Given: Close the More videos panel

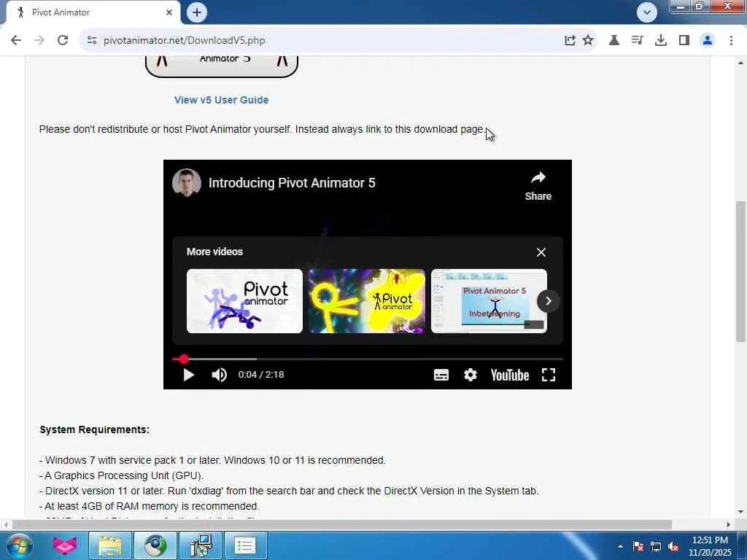Looking at the screenshot, I should (x=541, y=252).
